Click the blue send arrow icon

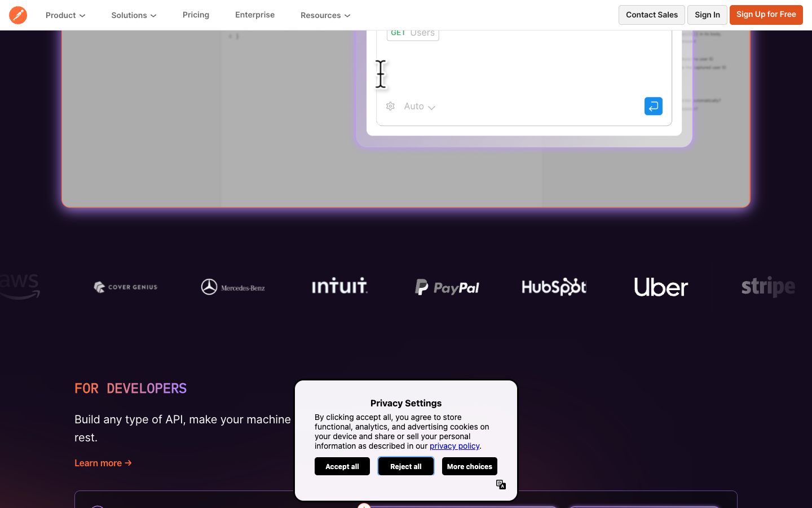pos(654,106)
